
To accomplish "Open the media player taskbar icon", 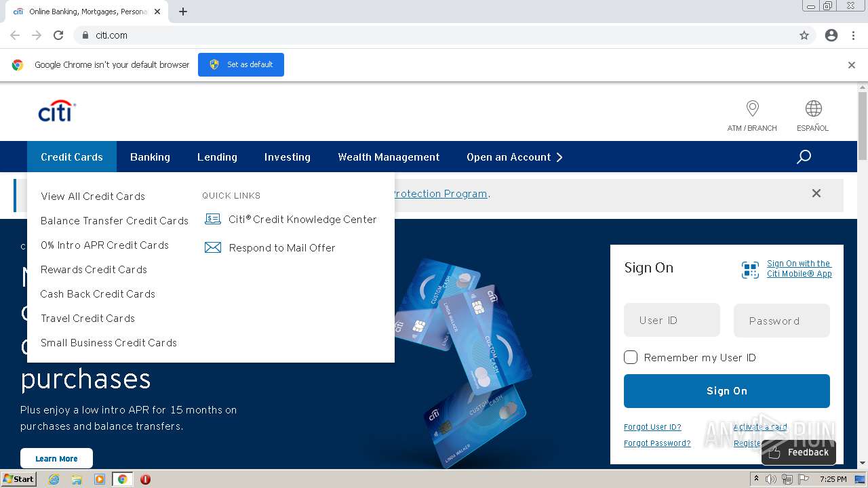I will click(x=100, y=479).
